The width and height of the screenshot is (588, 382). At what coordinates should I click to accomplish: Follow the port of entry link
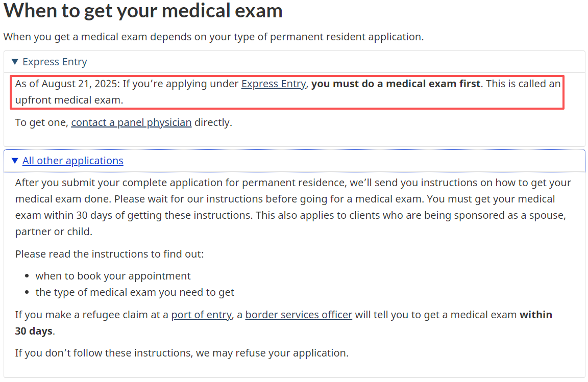[201, 315]
